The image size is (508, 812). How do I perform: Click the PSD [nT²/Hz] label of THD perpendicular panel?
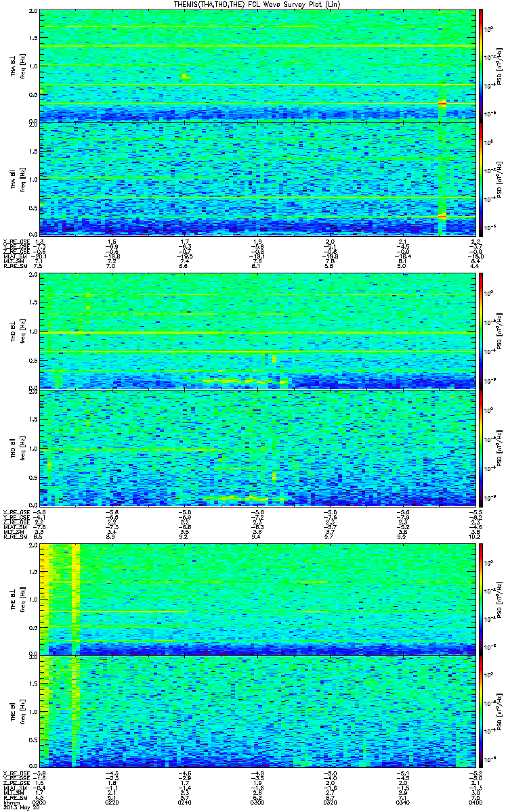(x=500, y=332)
